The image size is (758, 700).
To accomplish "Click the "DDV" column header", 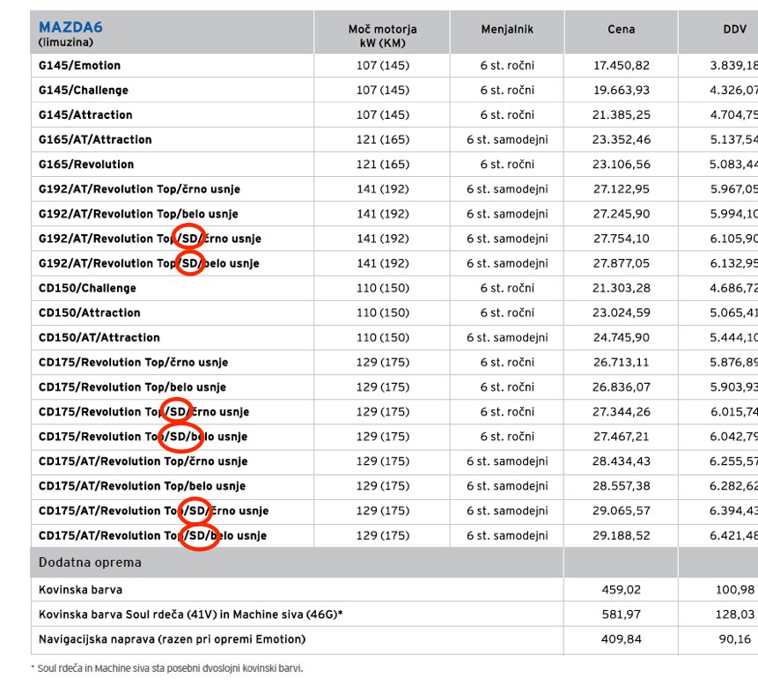I will [735, 29].
